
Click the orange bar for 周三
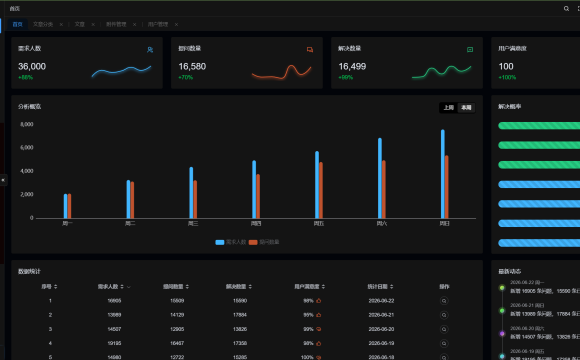click(x=195, y=199)
